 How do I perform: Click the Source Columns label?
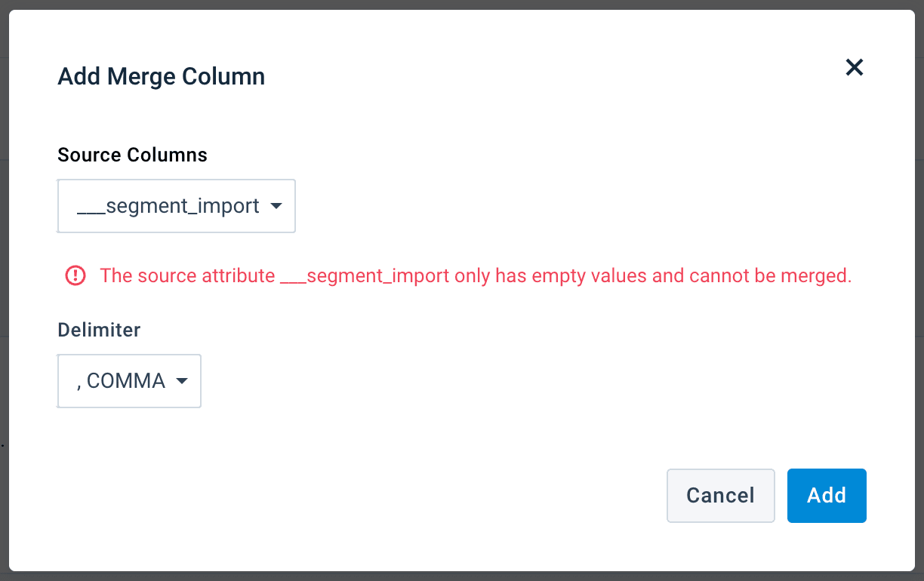coord(132,155)
